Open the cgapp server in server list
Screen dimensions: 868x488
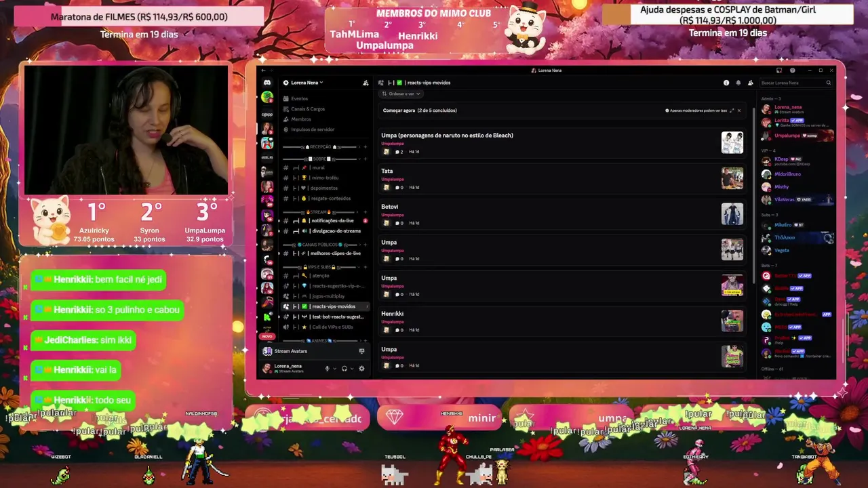[267, 115]
